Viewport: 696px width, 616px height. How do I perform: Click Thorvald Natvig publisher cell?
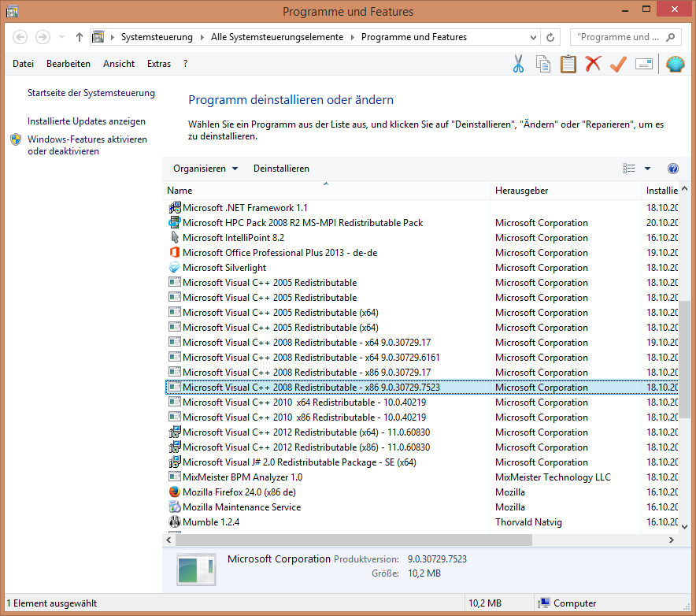(x=528, y=521)
